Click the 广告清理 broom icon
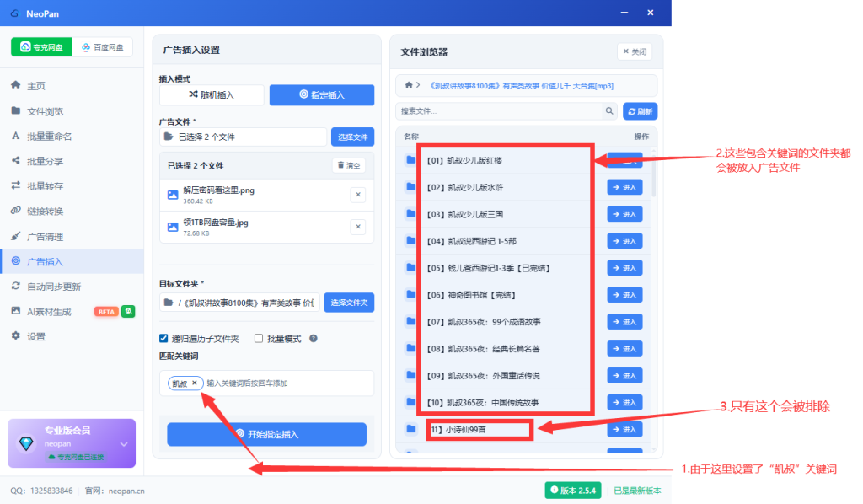Viewport: 863px width, 504px height. [x=15, y=236]
